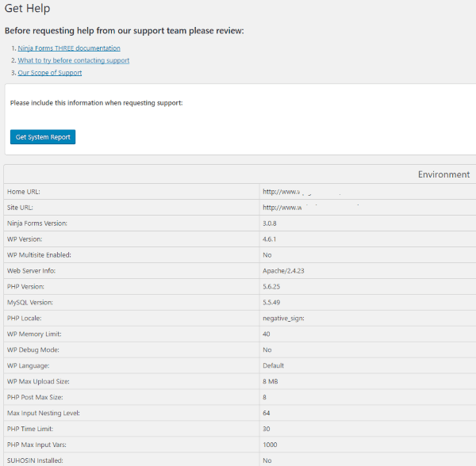476x466 pixels.
Task: Open What to try before contacting support
Action: pos(74,60)
